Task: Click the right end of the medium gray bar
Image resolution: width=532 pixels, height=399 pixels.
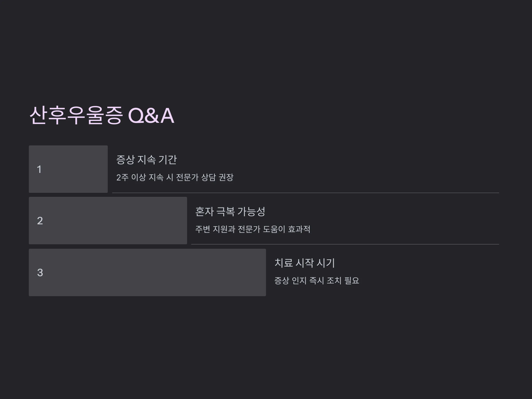Action: coord(183,221)
